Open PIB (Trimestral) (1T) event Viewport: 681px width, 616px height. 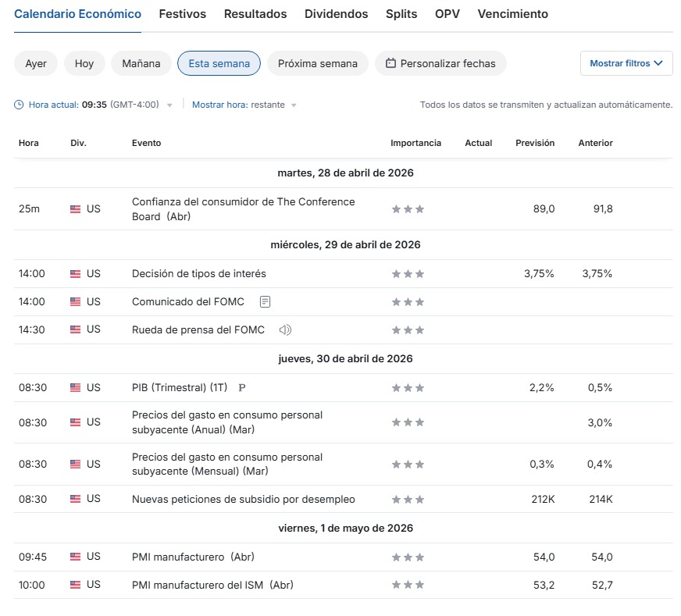coord(180,388)
